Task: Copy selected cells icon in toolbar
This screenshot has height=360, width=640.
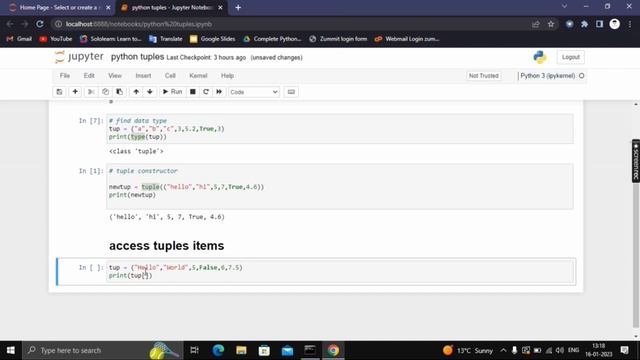Action: (x=105, y=92)
